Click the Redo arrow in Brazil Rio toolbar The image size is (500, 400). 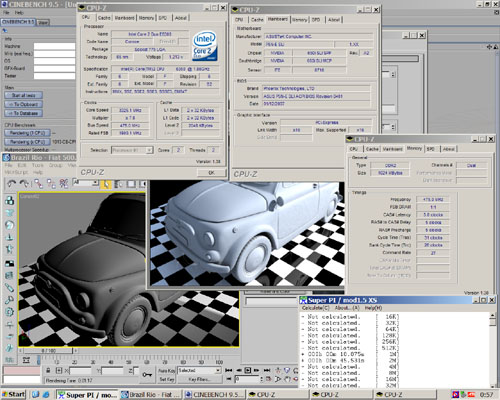24,184
